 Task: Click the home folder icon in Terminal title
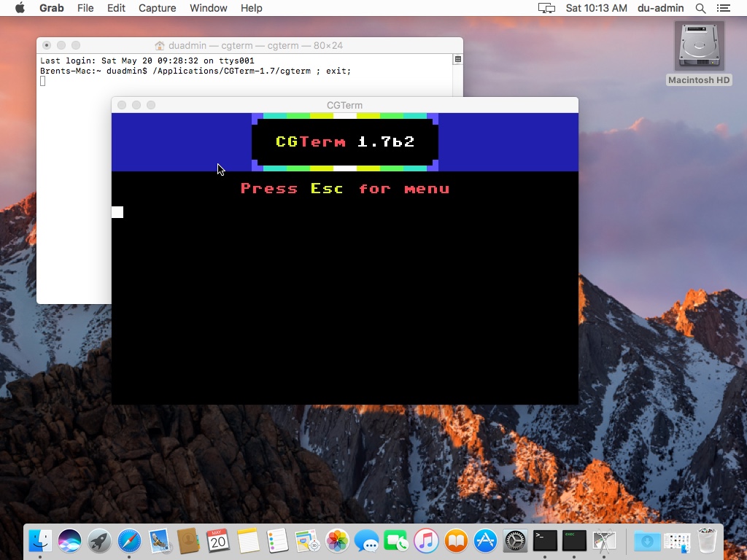pos(160,46)
